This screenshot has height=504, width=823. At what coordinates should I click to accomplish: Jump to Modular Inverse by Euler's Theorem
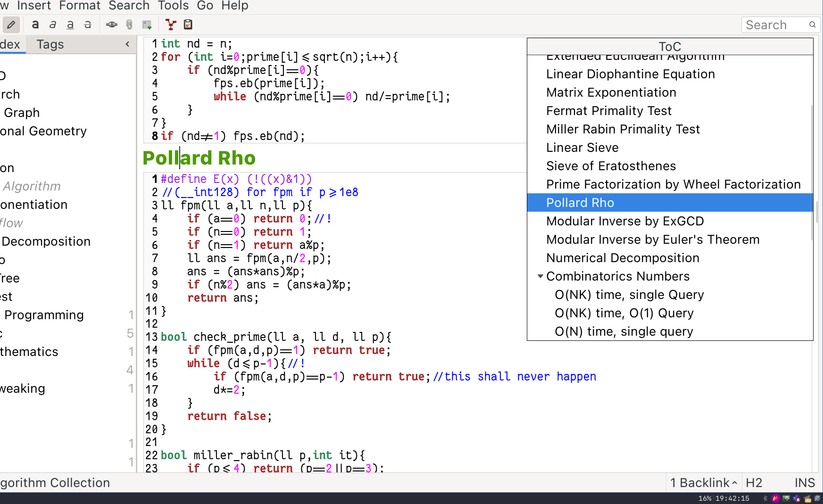click(x=653, y=240)
